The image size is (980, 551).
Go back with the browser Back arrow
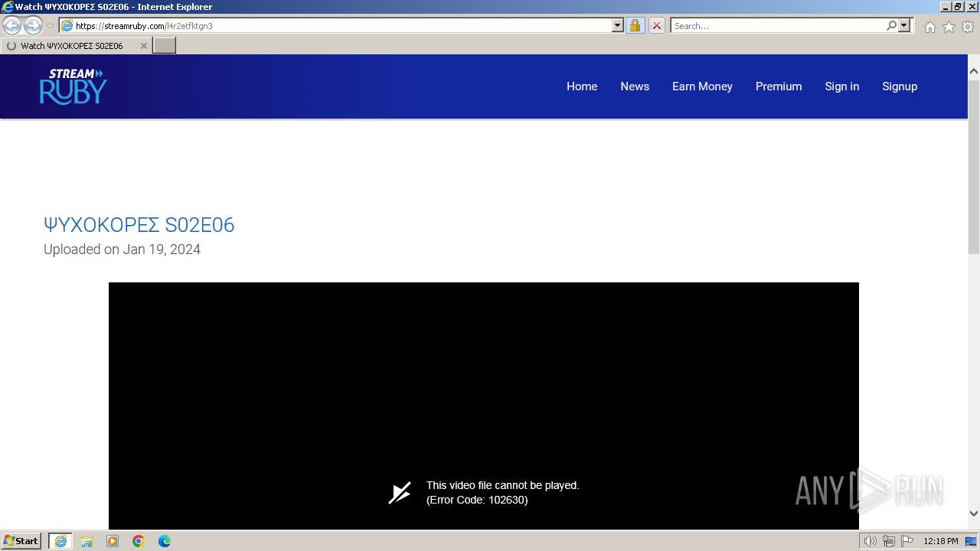(x=11, y=25)
